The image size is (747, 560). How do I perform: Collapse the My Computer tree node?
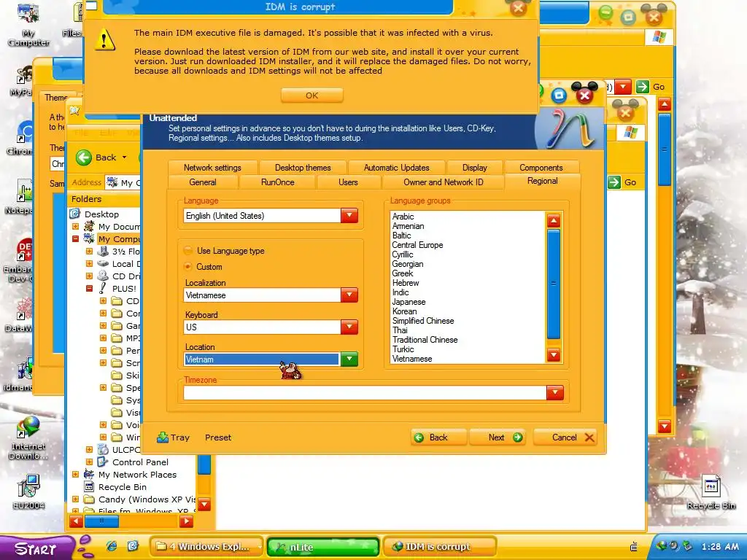pos(75,239)
